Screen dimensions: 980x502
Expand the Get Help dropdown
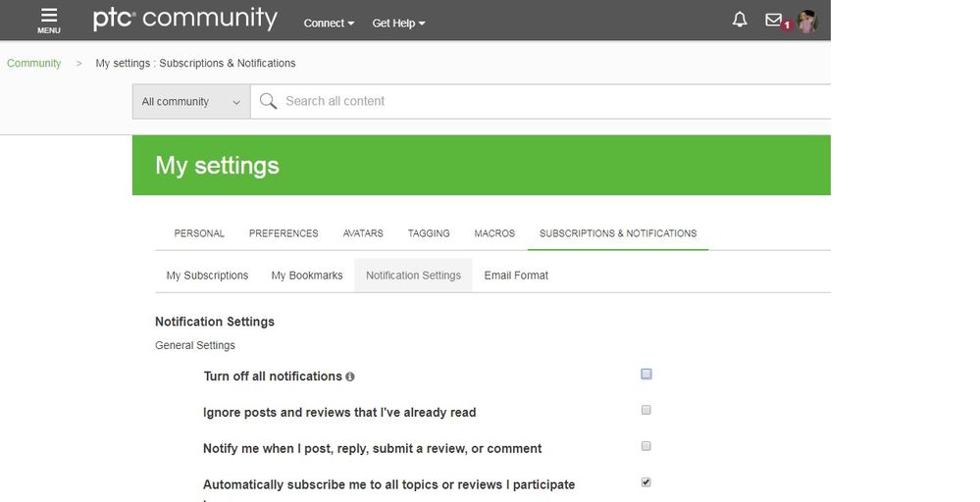point(398,24)
